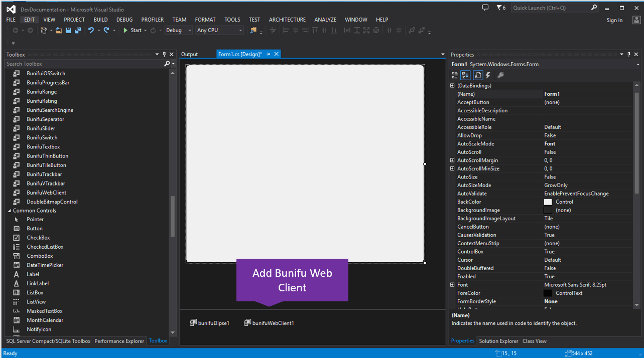
Task: Click the Sign in link
Action: click(614, 20)
